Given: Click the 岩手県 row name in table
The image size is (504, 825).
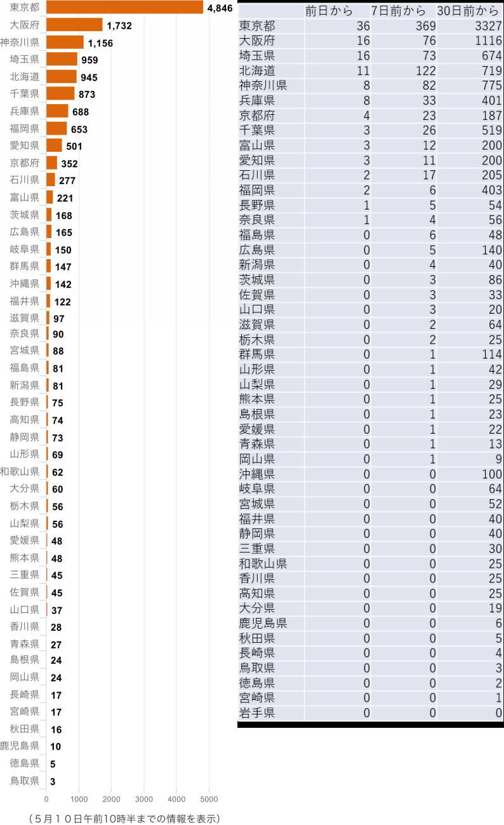Looking at the screenshot, I should tap(257, 713).
